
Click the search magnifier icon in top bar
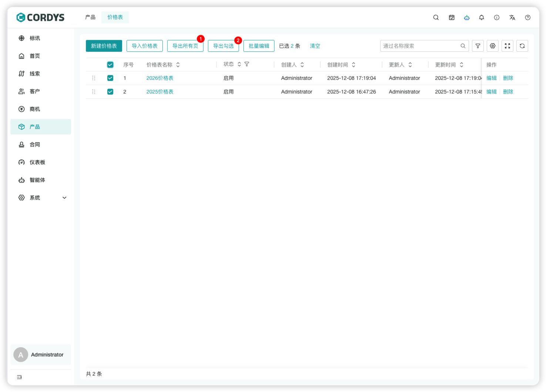point(436,17)
